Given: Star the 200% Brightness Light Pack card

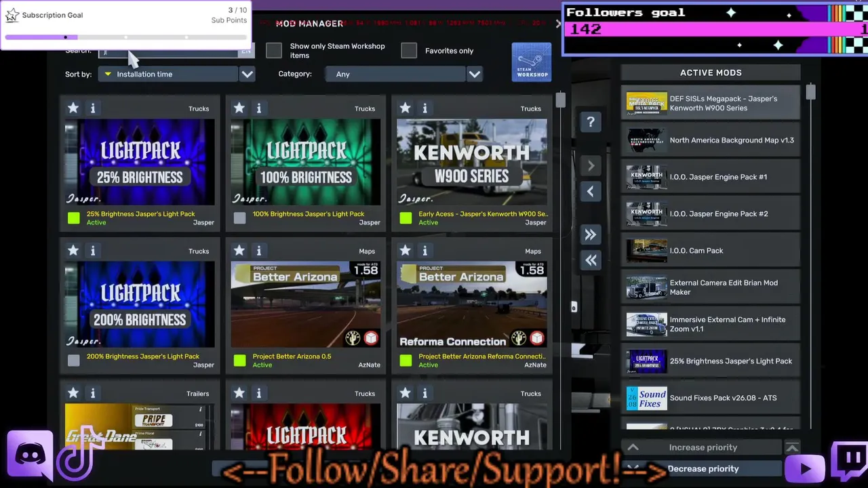Looking at the screenshot, I should 73,250.
